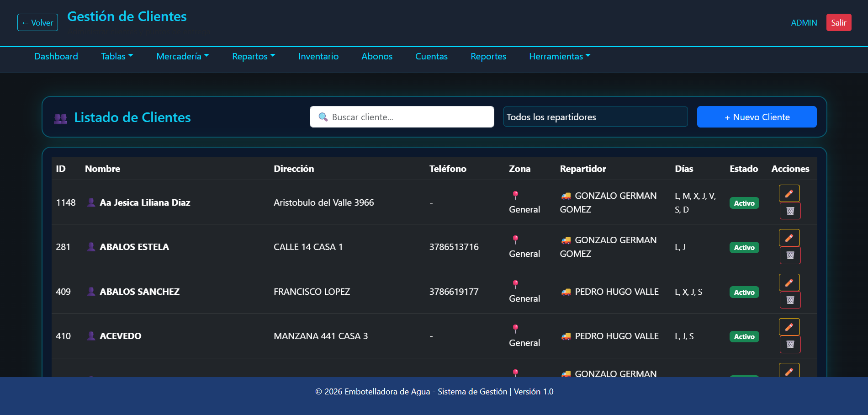Edit ABALOS SANCHEZ using the pencil icon
Screen dimensions: 868x415
coord(789,282)
